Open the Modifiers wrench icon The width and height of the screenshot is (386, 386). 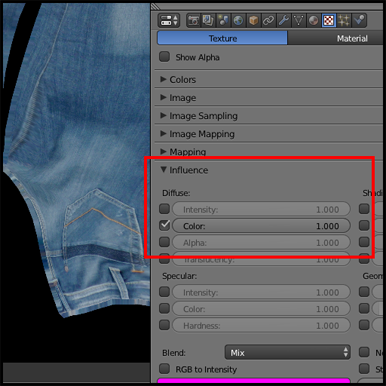(283, 21)
